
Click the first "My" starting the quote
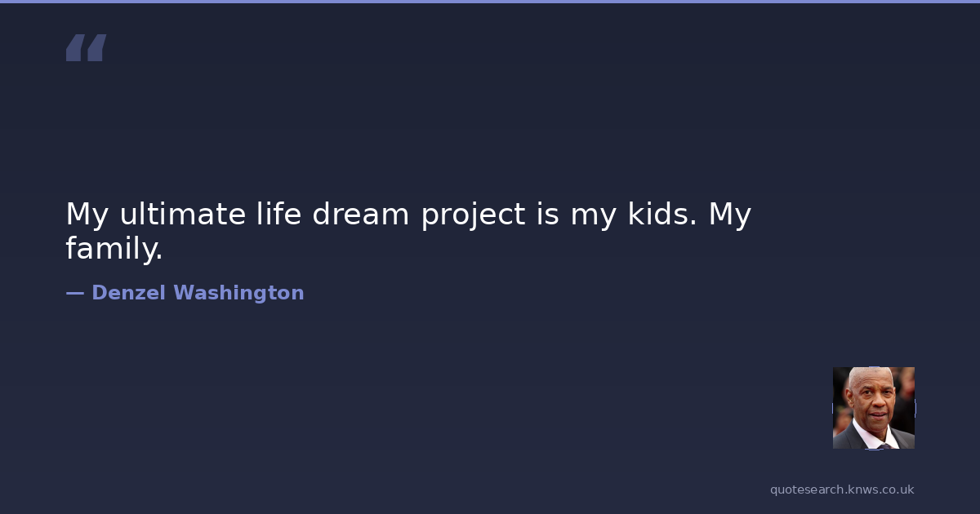(x=88, y=215)
